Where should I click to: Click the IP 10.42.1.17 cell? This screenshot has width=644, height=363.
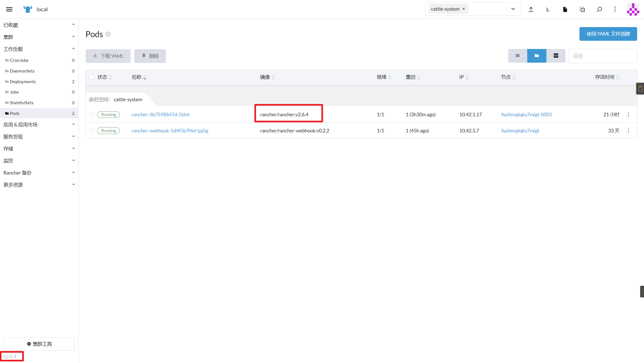[x=470, y=114]
